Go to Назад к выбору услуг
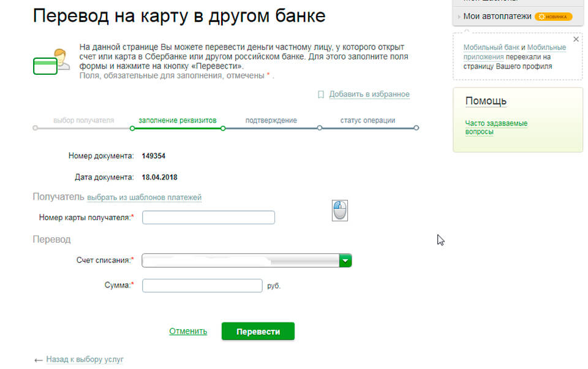Image resolution: width=588 pixels, height=369 pixels. click(85, 359)
